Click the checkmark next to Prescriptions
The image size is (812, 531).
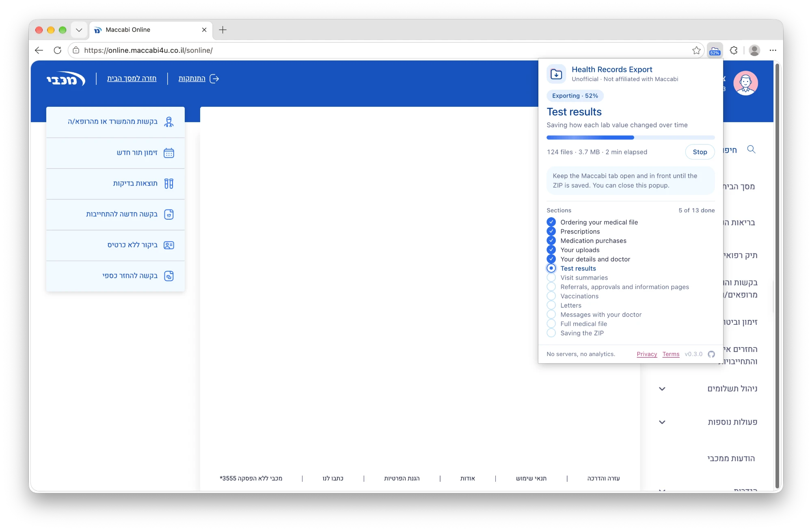tap(551, 231)
